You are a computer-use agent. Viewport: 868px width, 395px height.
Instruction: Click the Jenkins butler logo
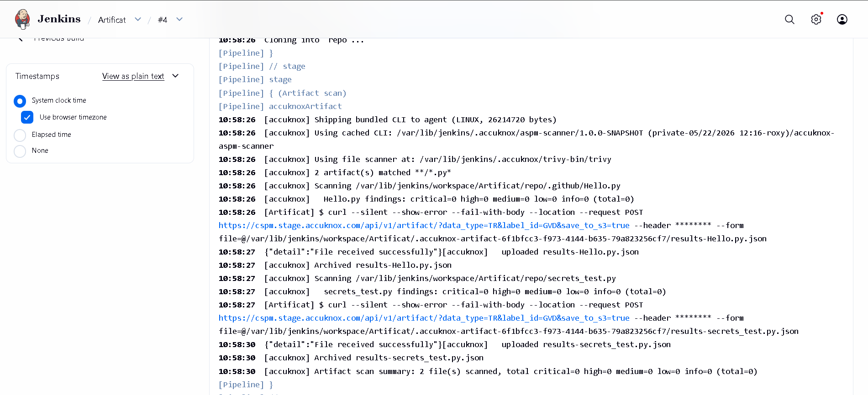[22, 19]
